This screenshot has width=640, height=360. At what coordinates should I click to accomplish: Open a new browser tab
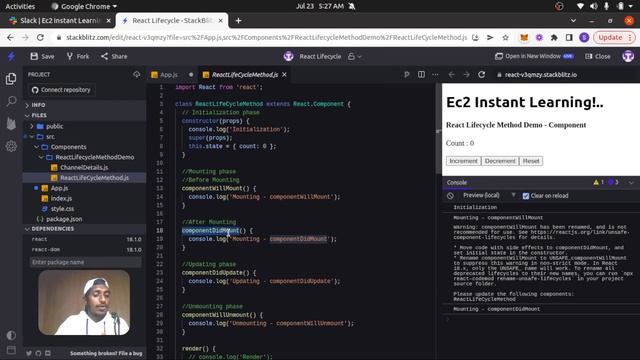click(238, 20)
